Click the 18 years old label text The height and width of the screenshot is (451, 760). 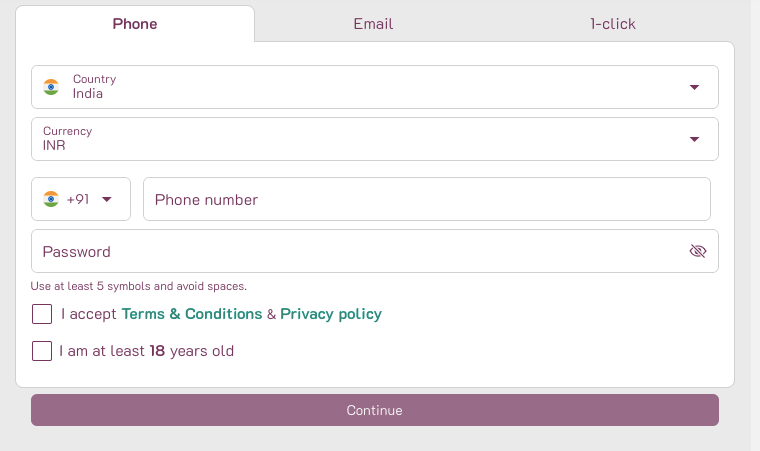[x=146, y=351]
